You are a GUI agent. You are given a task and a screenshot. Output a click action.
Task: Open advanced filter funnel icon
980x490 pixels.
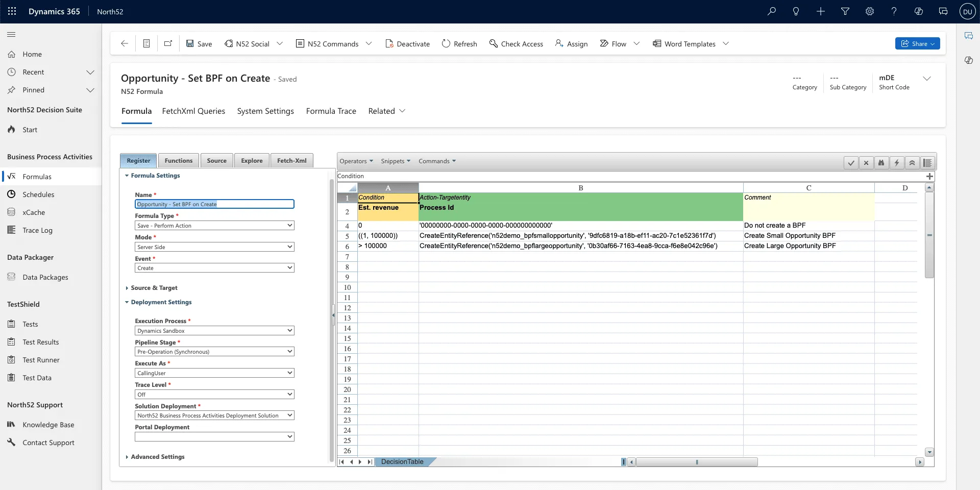coord(845,11)
